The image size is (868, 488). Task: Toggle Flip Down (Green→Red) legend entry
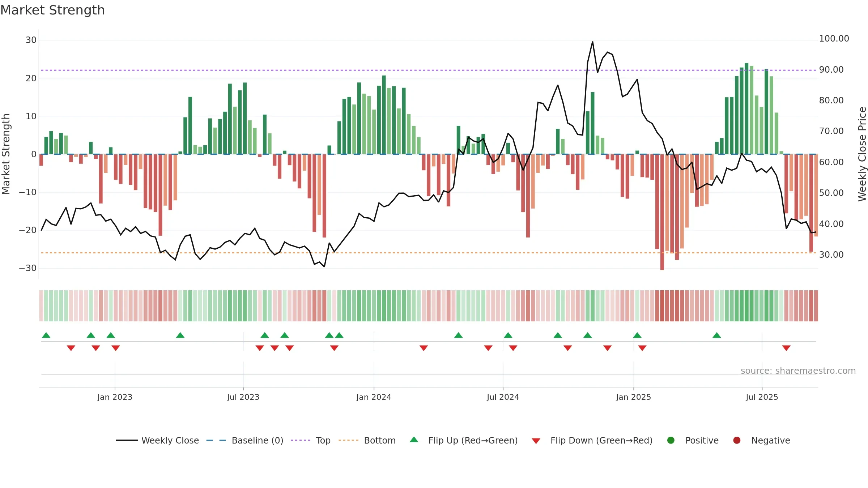592,440
